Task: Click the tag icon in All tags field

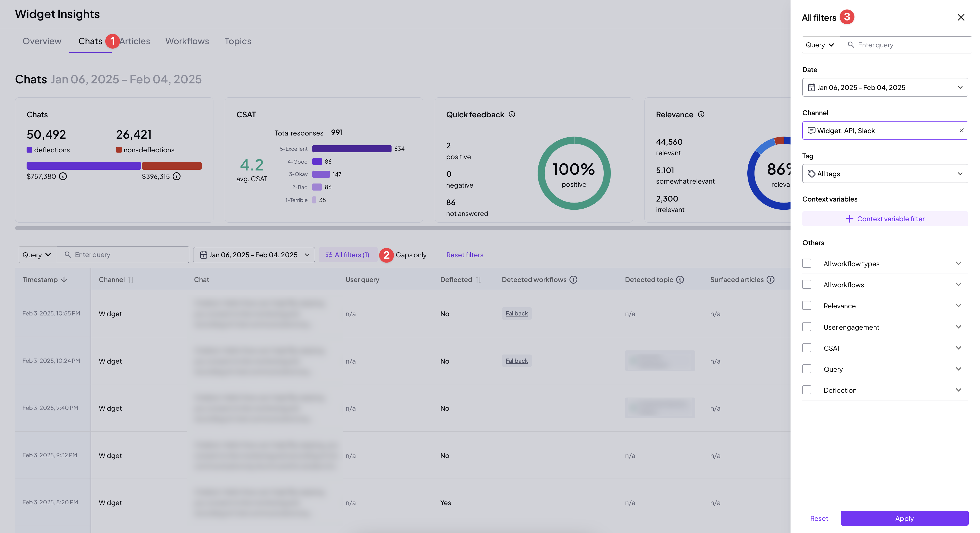Action: [811, 173]
